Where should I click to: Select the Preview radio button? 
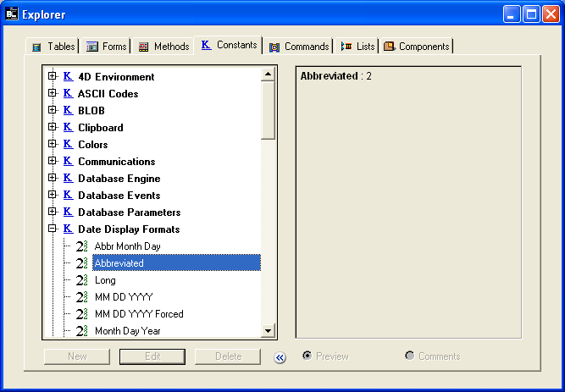tap(307, 356)
